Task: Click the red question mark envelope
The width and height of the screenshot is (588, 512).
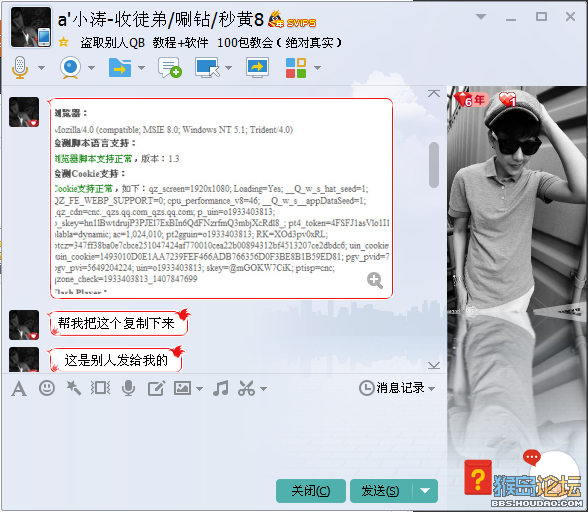Action: pos(478,477)
